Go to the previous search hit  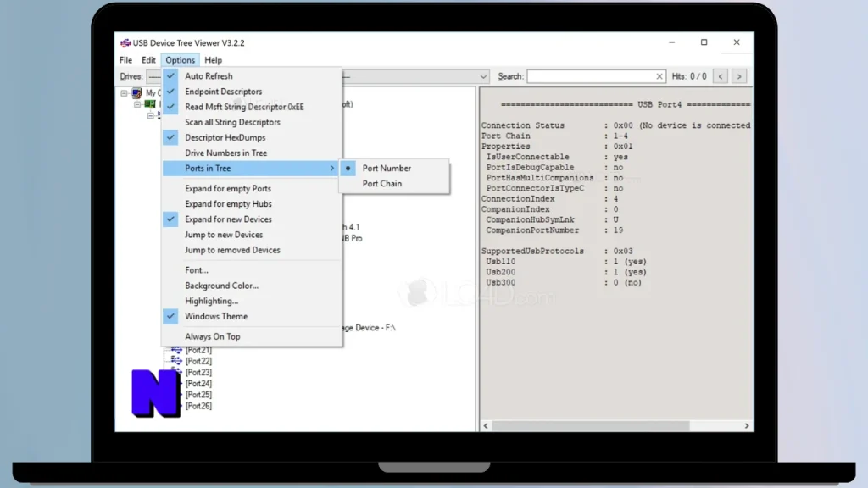pyautogui.click(x=721, y=76)
